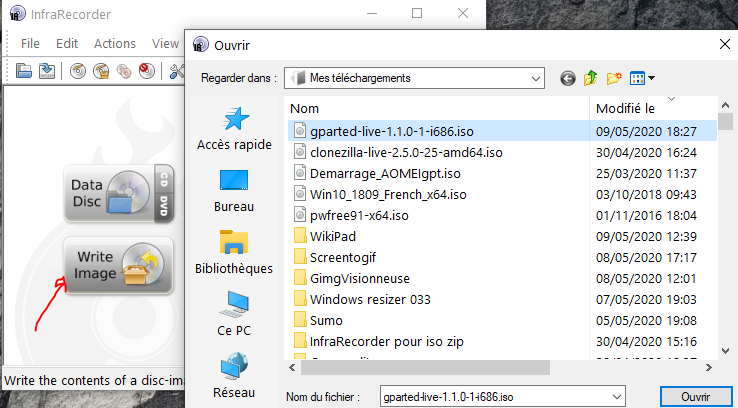Click the folder icon beside Sumo

300,320
